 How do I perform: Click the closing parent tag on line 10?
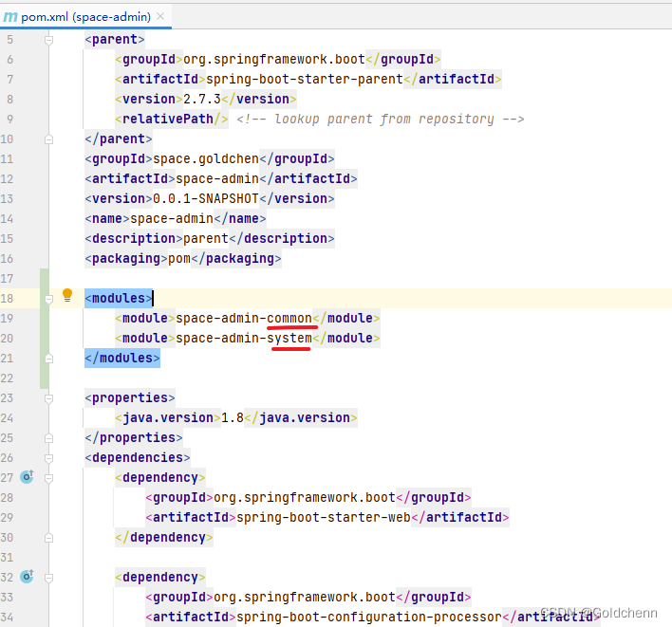click(x=119, y=138)
